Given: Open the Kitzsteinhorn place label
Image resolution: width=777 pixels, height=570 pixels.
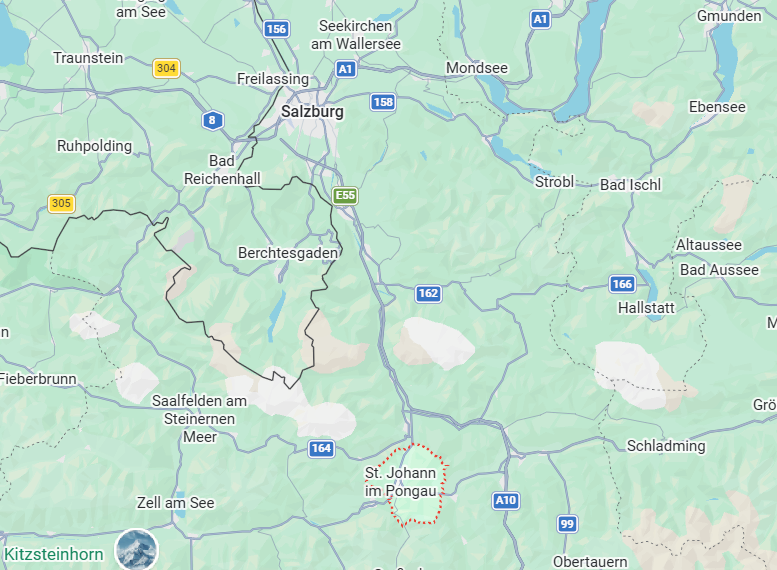Looking at the screenshot, I should coord(54,554).
